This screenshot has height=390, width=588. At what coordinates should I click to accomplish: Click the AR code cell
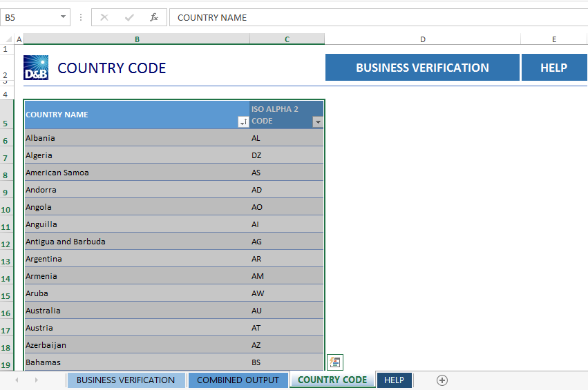287,258
